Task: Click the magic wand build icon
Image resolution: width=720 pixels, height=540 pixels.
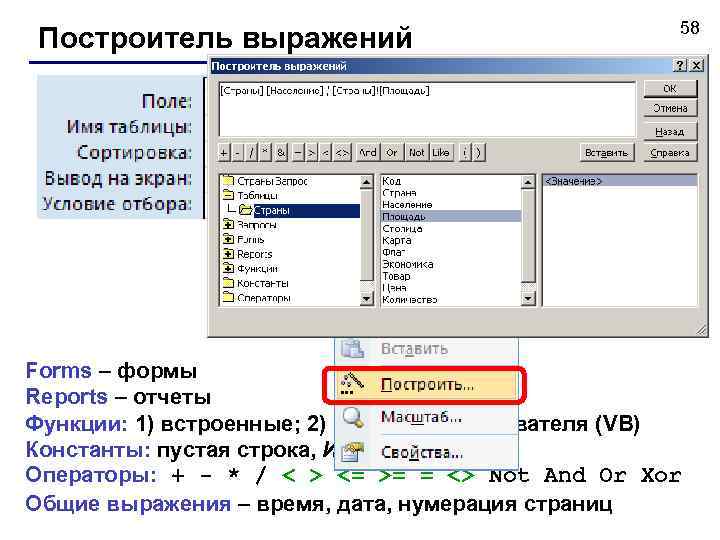Action: [352, 384]
